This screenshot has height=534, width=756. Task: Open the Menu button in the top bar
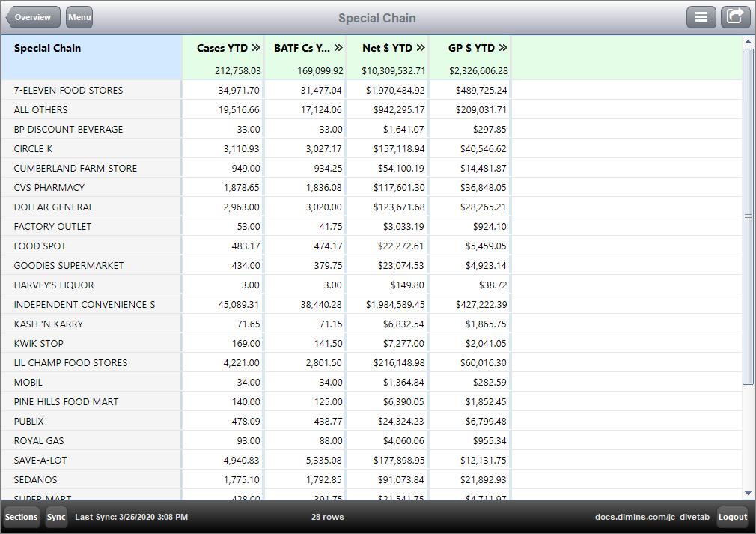pos(79,16)
